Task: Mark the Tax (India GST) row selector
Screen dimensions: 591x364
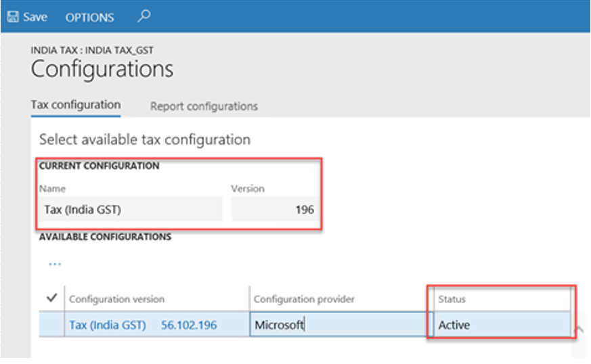Action: tap(53, 325)
